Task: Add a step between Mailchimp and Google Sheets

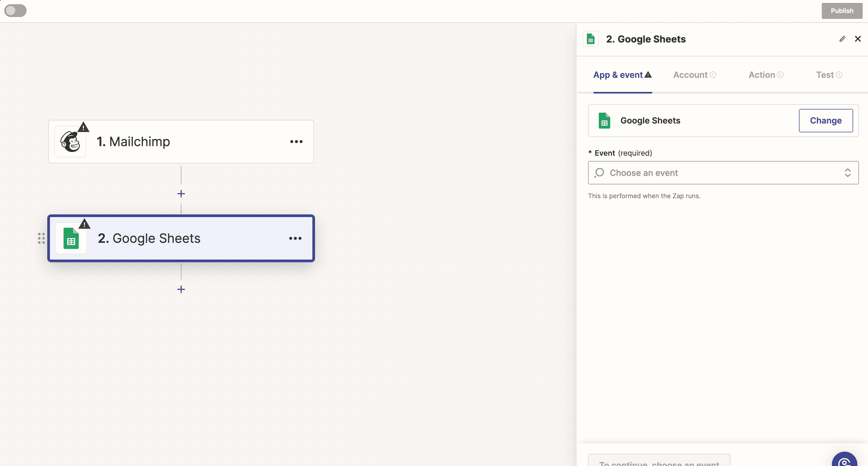Action: (181, 194)
